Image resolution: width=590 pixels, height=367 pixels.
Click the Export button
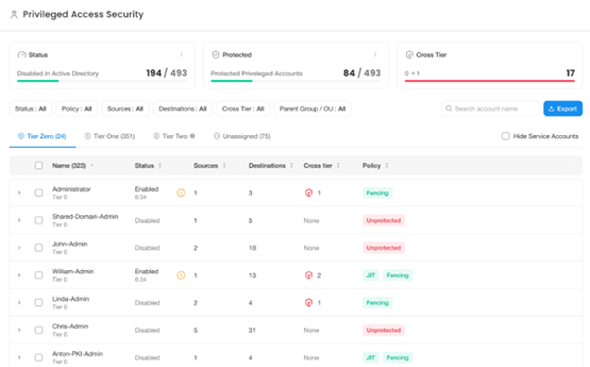563,108
